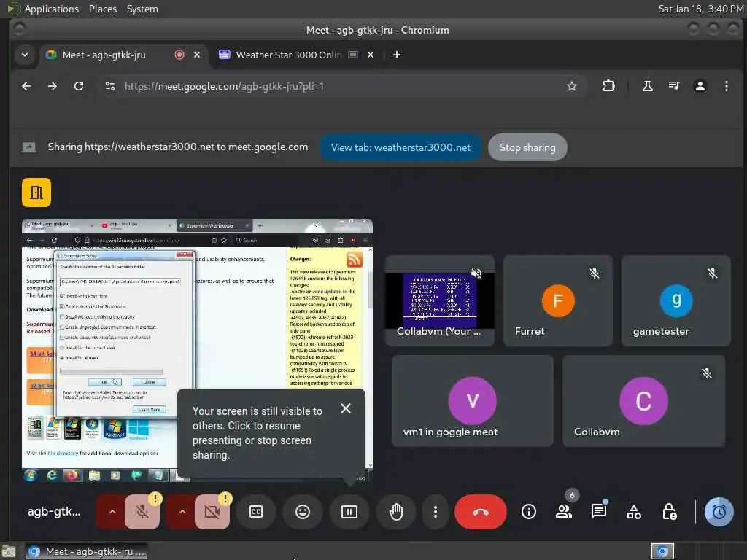Open the tab search dropdown arrow

click(25, 55)
